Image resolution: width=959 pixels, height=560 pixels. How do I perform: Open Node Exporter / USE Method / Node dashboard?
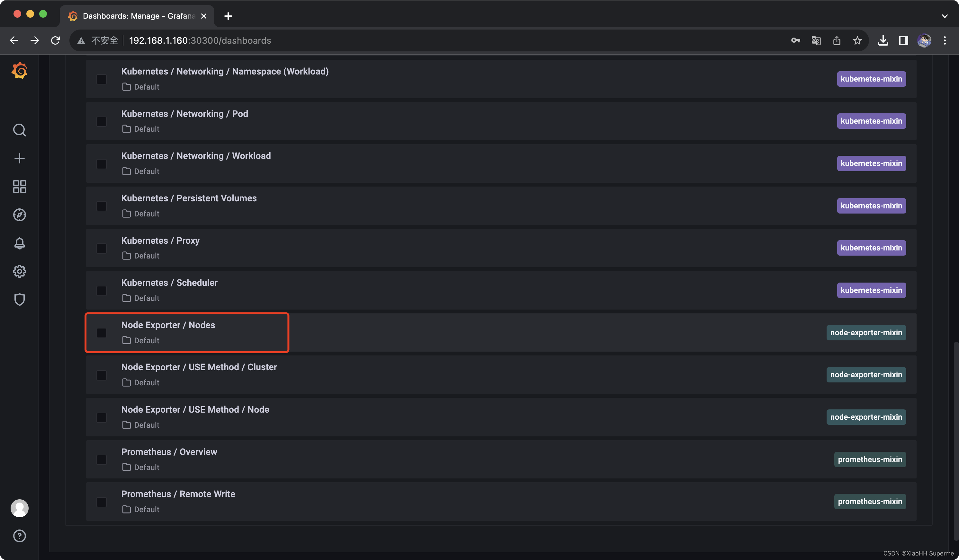click(x=195, y=409)
